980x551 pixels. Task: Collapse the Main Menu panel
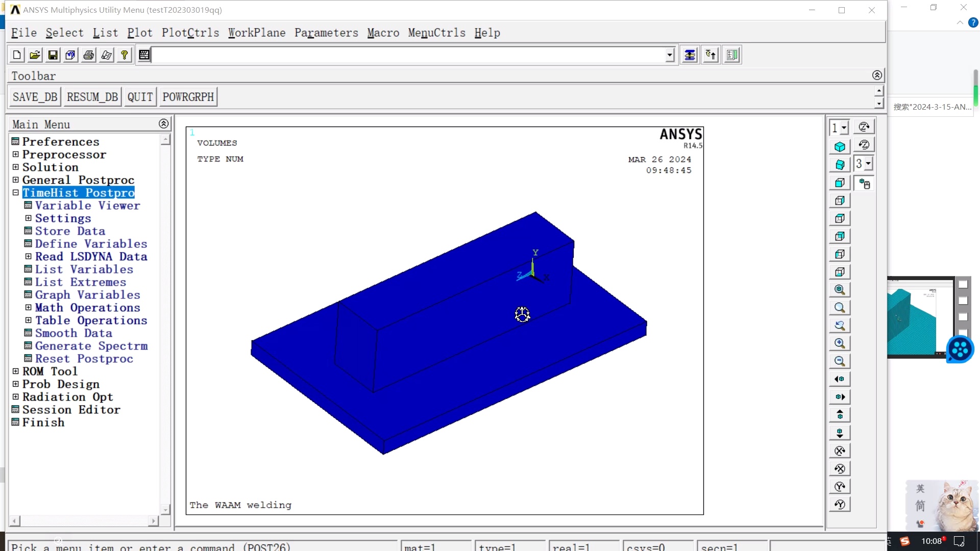coord(163,123)
